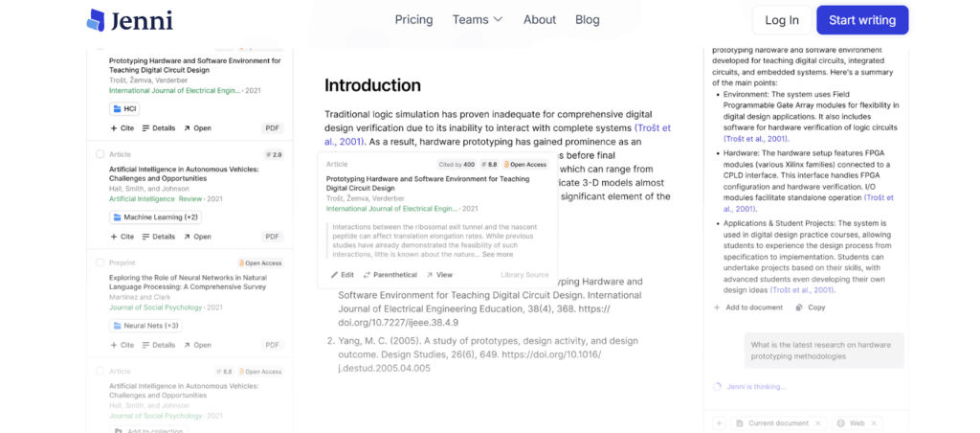This screenshot has width=980, height=433.
Task: Expand the Teams dropdown menu
Action: (477, 20)
